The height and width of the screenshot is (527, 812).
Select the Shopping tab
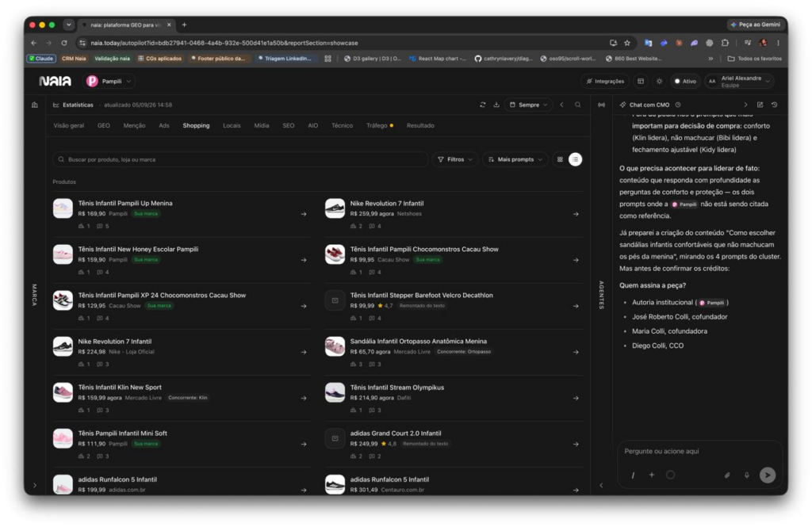(x=197, y=126)
